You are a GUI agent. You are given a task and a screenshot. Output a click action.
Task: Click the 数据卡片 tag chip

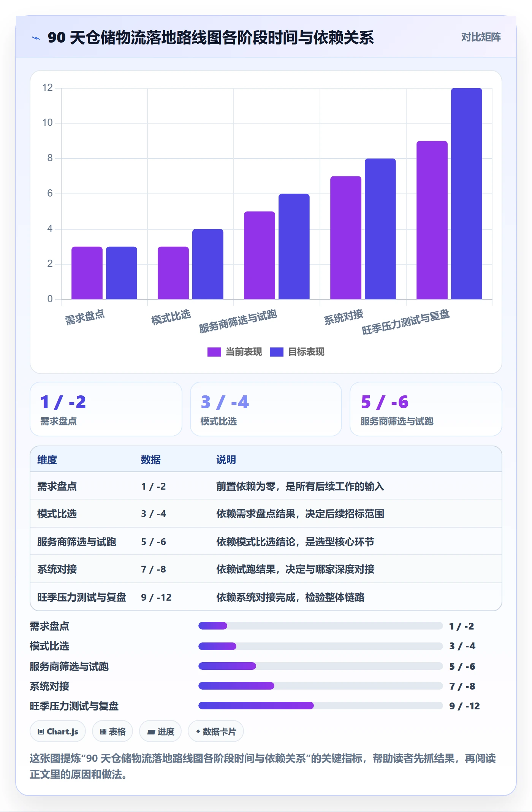[x=216, y=731]
